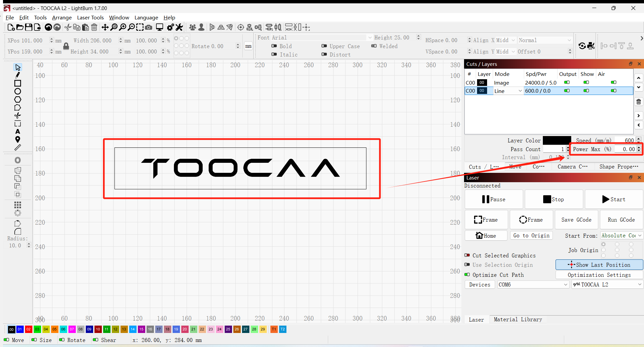Click the black Layer Color swatch
The height and width of the screenshot is (347, 644).
557,140
